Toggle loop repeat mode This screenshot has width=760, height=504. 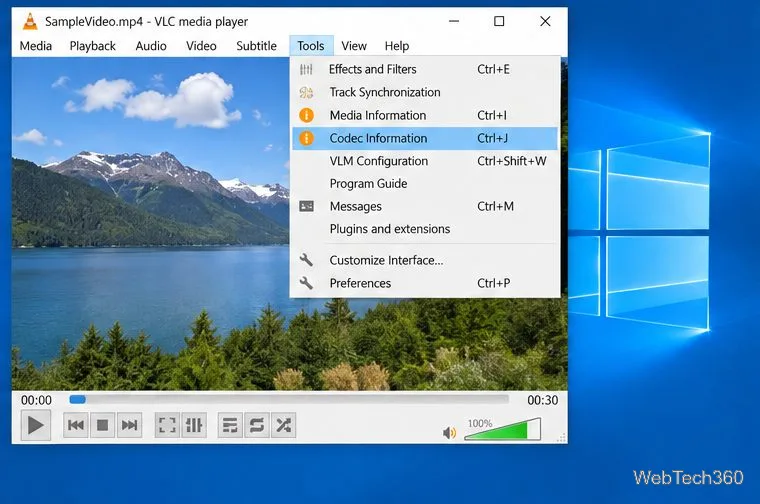[x=257, y=425]
